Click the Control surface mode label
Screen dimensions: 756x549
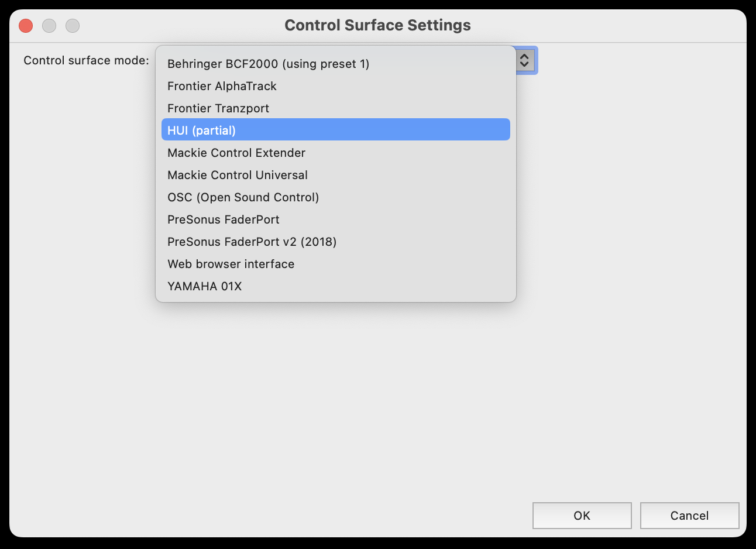tap(86, 60)
